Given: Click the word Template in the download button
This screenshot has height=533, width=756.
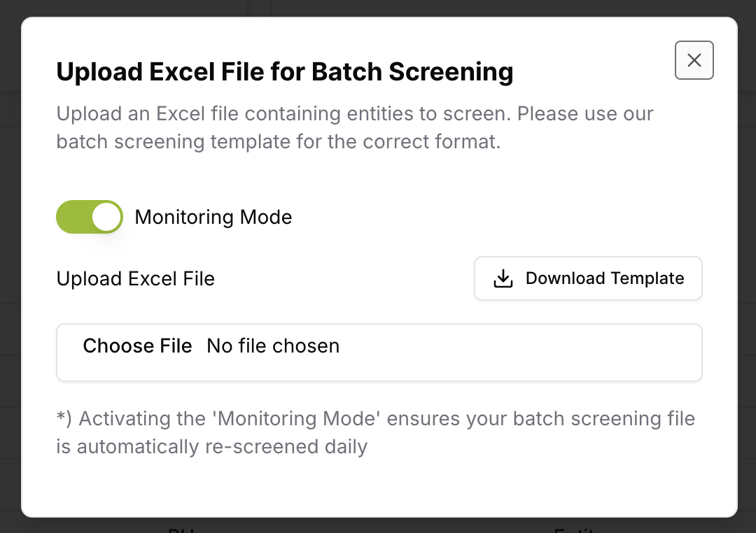Looking at the screenshot, I should point(647,278).
